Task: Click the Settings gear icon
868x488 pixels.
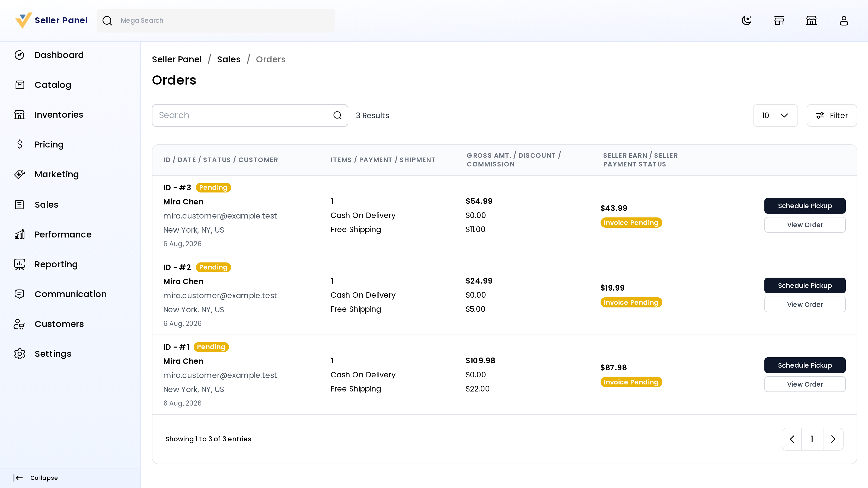Action: pos(20,354)
